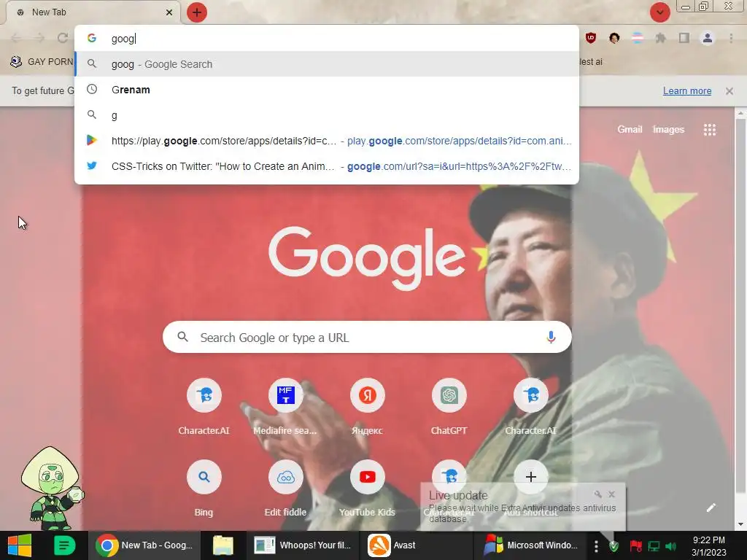Switch to Chrome New Tab taskbar item
747x560 pixels.
pyautogui.click(x=144, y=545)
